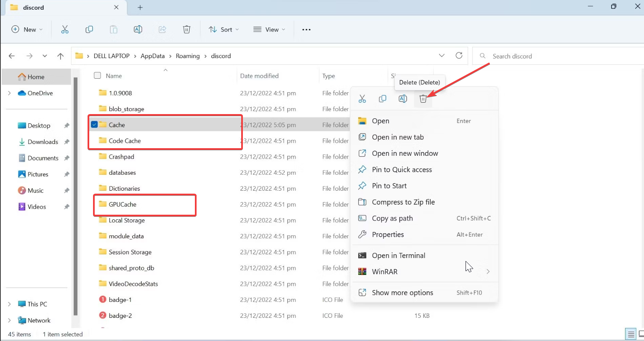
Task: Open the recent locations dropdown arrow
Action: click(x=45, y=56)
